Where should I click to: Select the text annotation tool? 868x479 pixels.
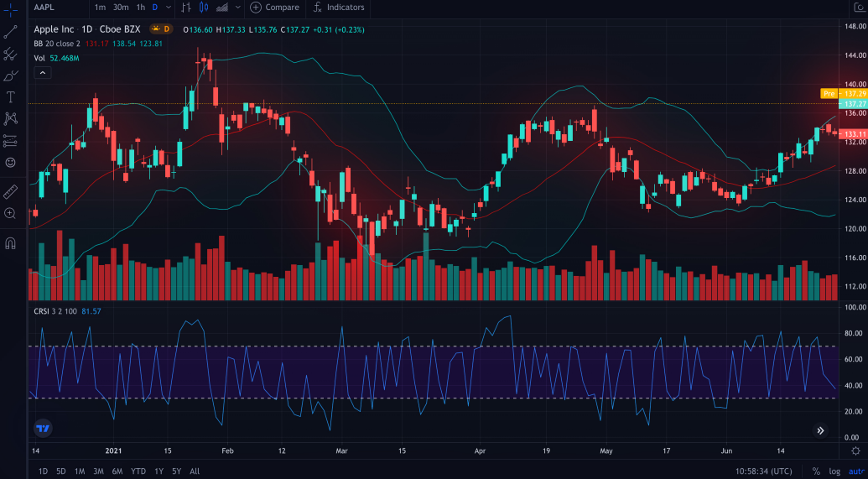click(x=11, y=97)
